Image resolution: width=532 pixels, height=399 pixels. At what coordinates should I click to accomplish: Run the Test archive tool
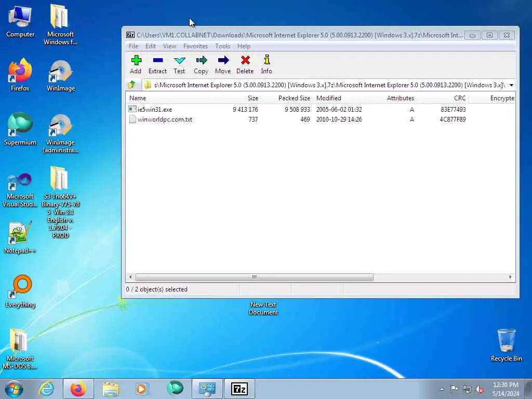click(x=179, y=64)
